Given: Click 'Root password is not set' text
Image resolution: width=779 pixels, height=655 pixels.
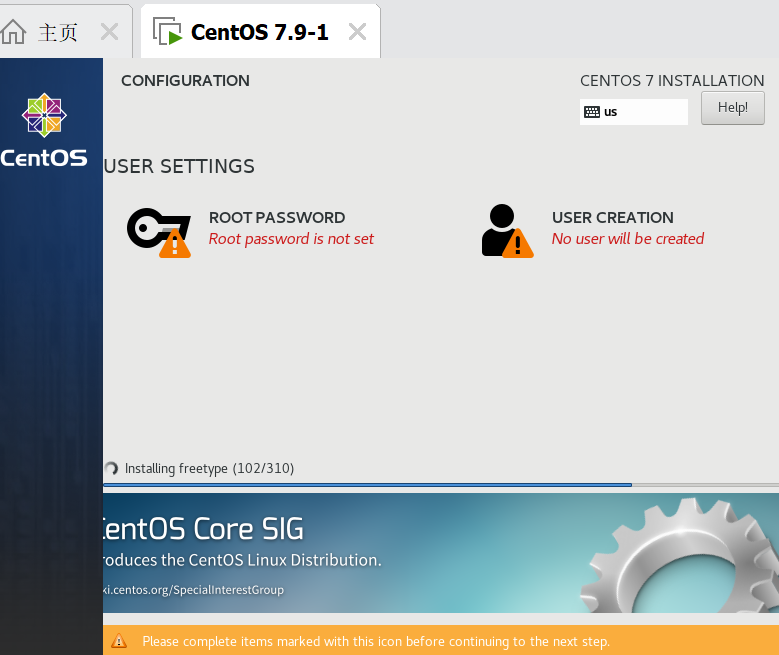Looking at the screenshot, I should 291,239.
